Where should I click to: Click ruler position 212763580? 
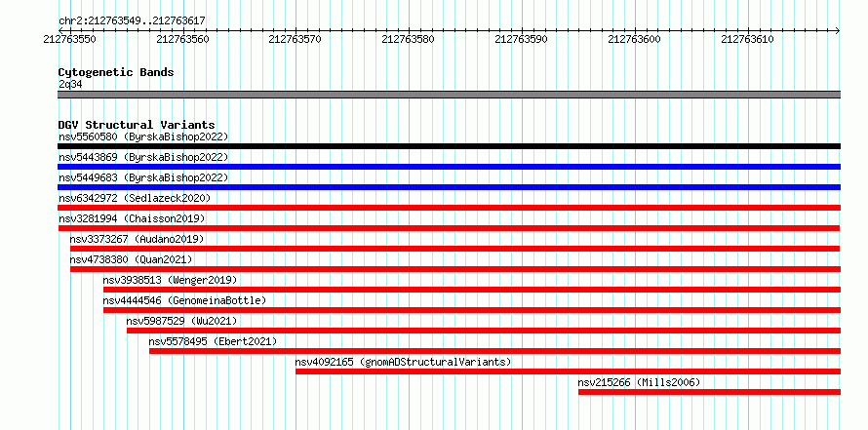(x=409, y=39)
